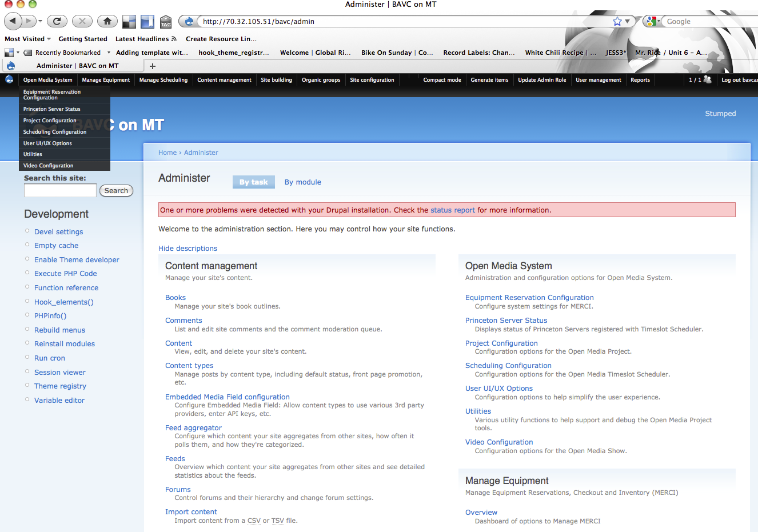Go to the browser Home page icon

tap(107, 21)
